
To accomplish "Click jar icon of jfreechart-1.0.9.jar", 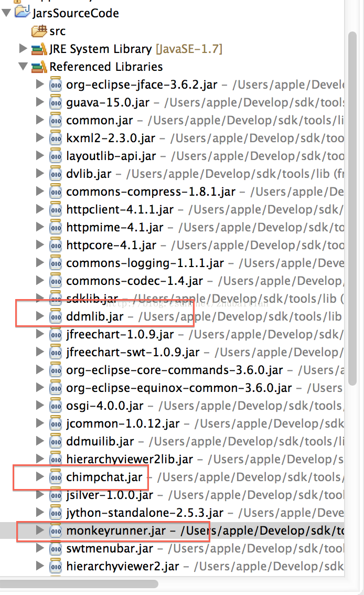I will [x=56, y=334].
